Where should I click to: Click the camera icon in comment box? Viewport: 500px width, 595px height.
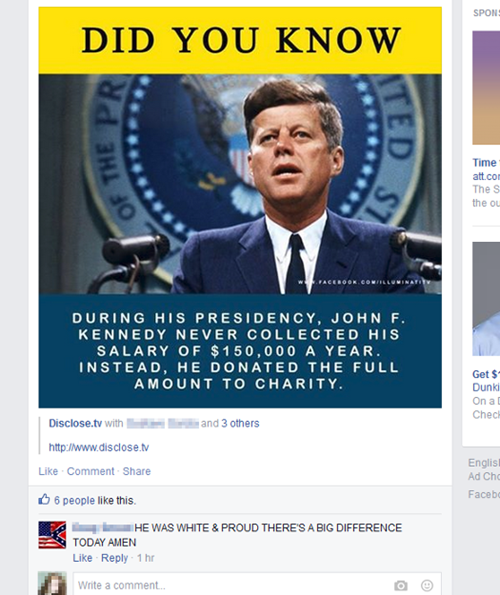coord(400,586)
